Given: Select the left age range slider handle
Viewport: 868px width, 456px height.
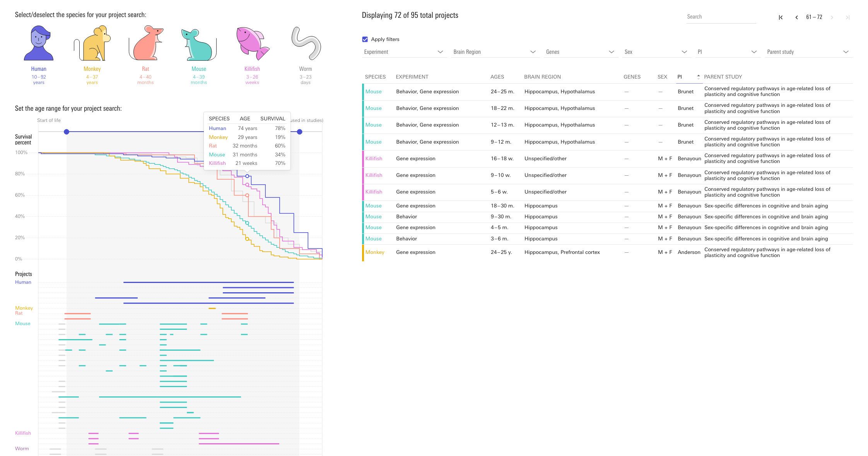Looking at the screenshot, I should pos(67,132).
